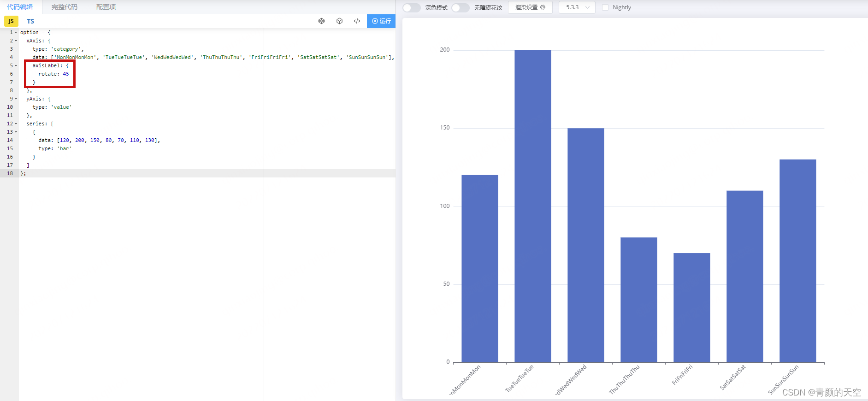Click the type: 'category' code line
The height and width of the screenshot is (401, 868).
pyautogui.click(x=58, y=49)
